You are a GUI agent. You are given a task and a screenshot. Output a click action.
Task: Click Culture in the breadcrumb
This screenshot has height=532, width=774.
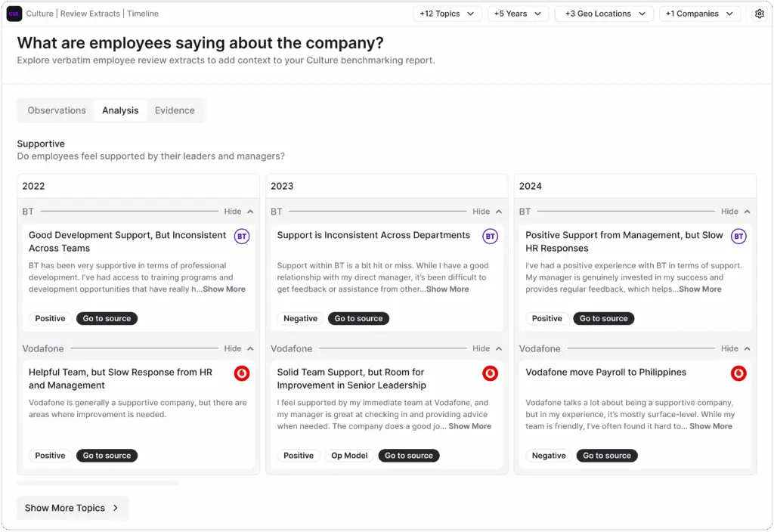39,14
